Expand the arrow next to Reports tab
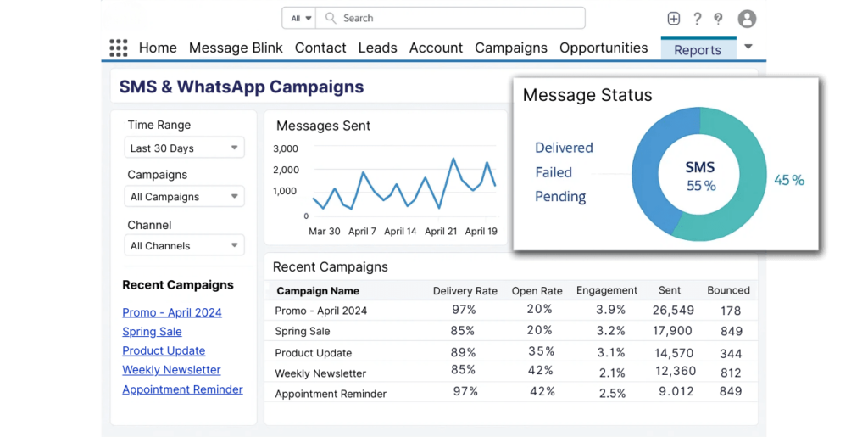The height and width of the screenshot is (437, 868). pyautogui.click(x=748, y=48)
